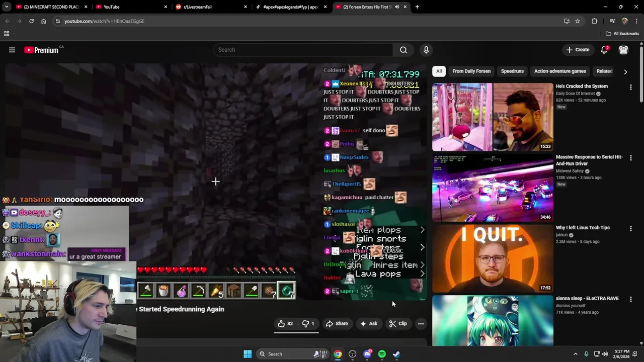Open tab search dropdown arrow
Viewport: 644px width, 362px height.
click(6, 7)
